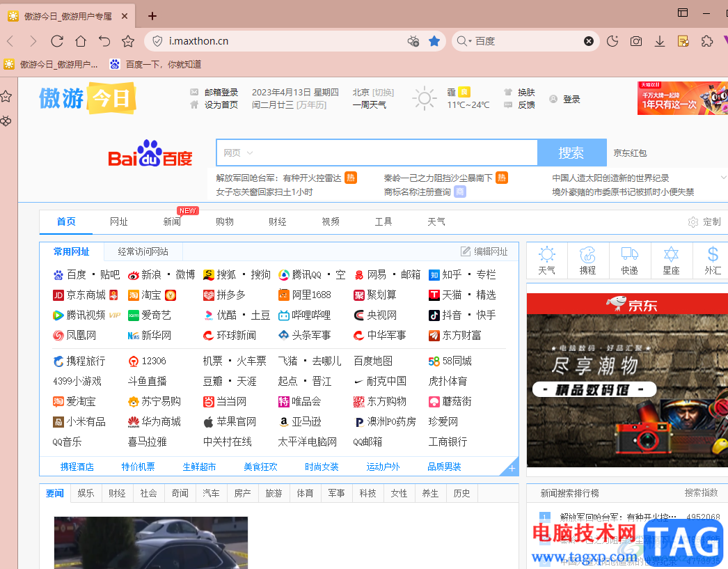Click the undo closed tab icon
Viewport: 728px width, 569px height.
tap(104, 41)
